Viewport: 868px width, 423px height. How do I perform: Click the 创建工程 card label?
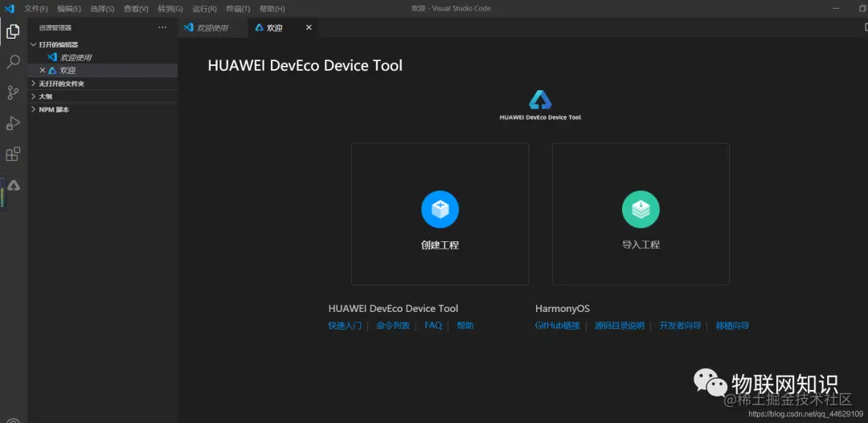coord(440,244)
